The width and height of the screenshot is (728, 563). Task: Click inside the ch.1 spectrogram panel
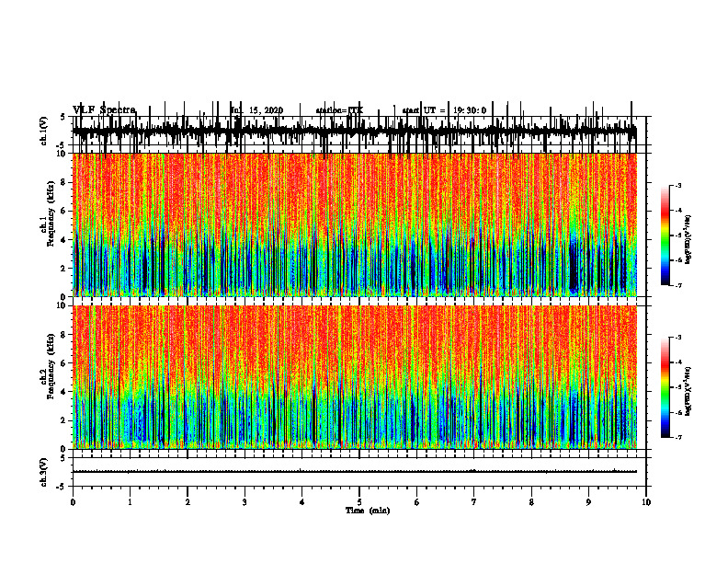(355, 224)
